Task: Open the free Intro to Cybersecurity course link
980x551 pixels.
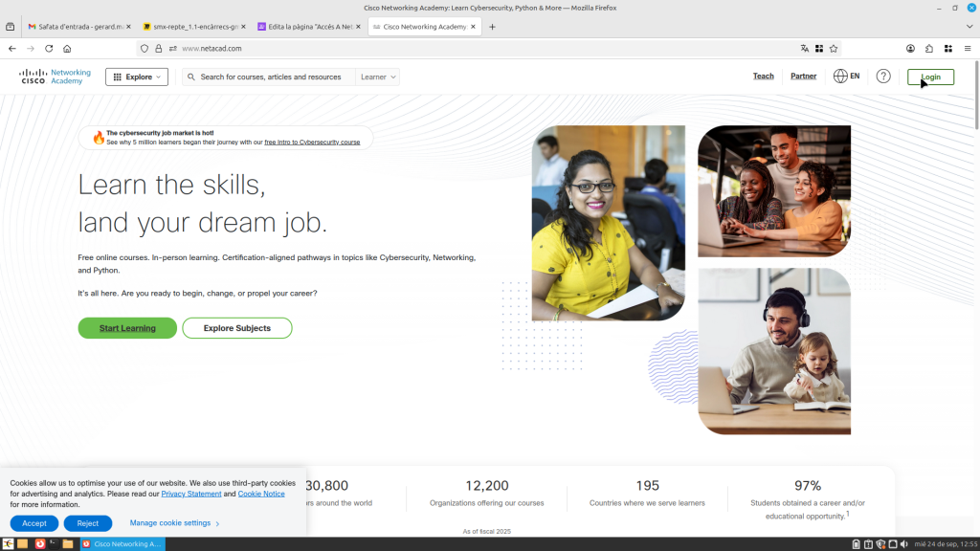Action: click(312, 143)
